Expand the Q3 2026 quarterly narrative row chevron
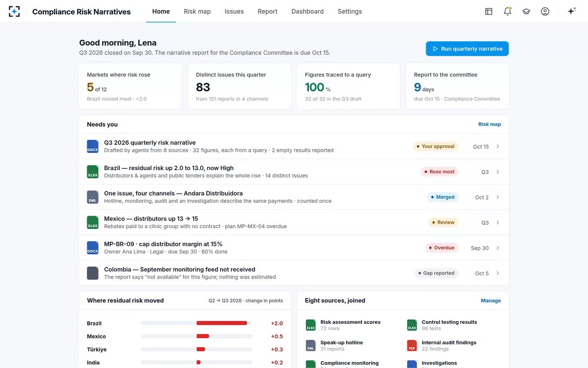588x368 pixels. click(498, 146)
